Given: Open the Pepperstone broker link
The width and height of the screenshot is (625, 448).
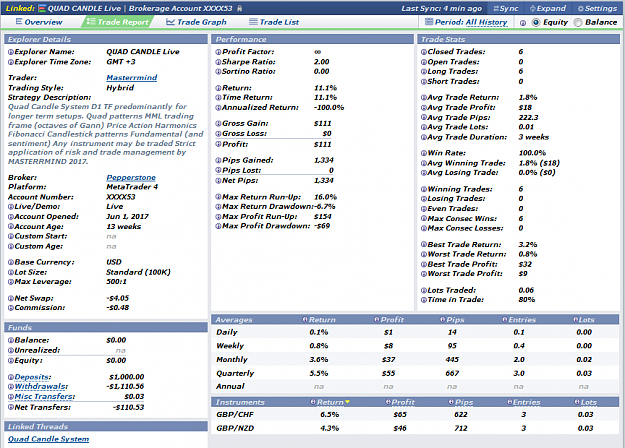Looking at the screenshot, I should 131,177.
